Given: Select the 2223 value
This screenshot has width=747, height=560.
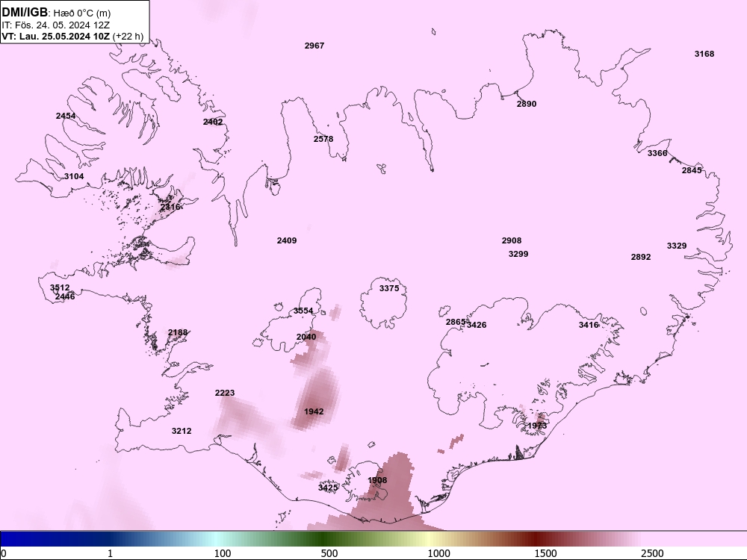Looking at the screenshot, I should [225, 393].
